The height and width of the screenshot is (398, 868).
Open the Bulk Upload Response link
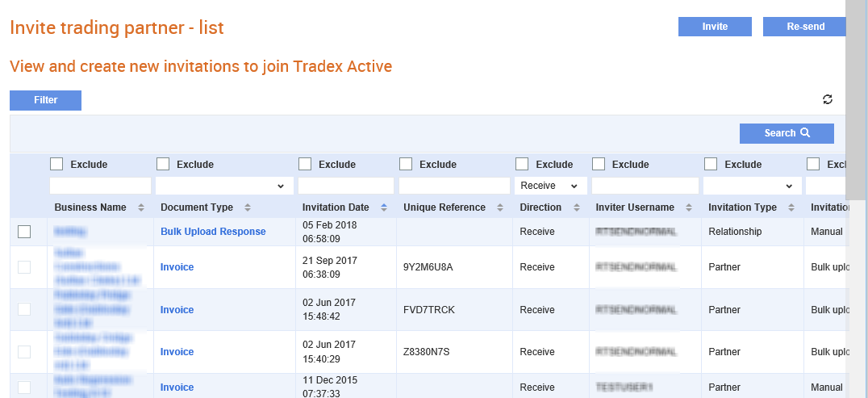coord(213,232)
